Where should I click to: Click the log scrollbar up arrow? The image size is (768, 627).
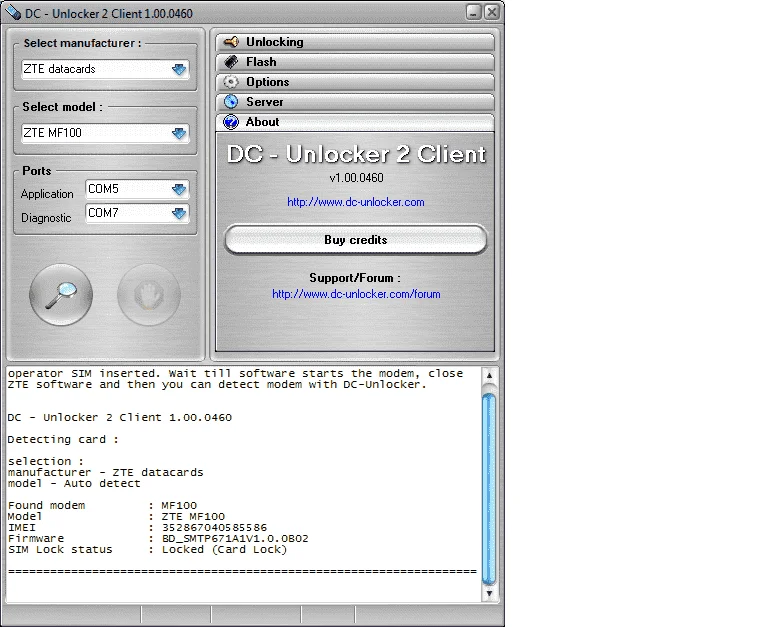coord(489,376)
